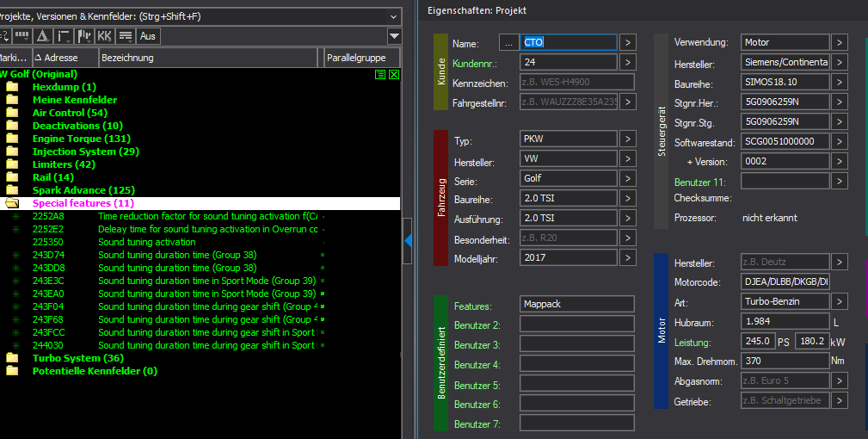Viewport: 868px width, 439px height.
Task: Click the green list icon on the Golf row
Action: coord(380,75)
